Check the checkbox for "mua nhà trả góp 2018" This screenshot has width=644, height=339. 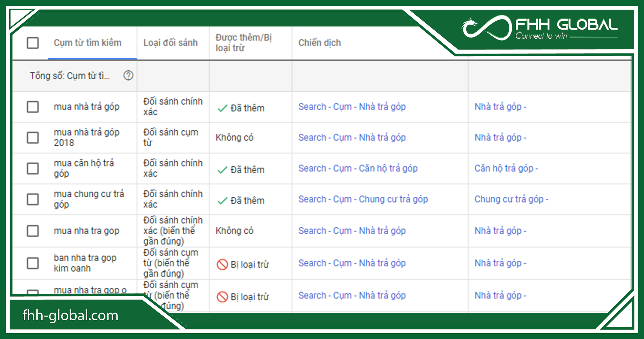click(x=32, y=138)
